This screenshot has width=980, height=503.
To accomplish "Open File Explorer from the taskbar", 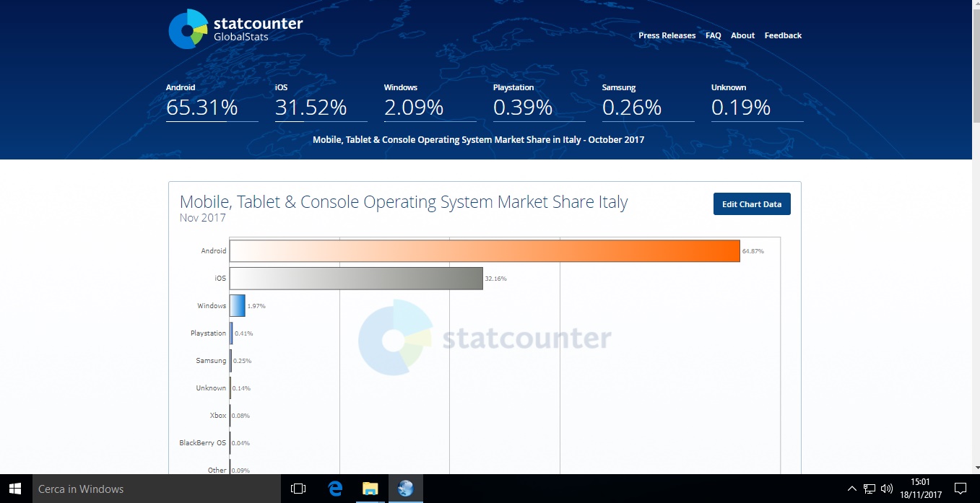I will [370, 489].
